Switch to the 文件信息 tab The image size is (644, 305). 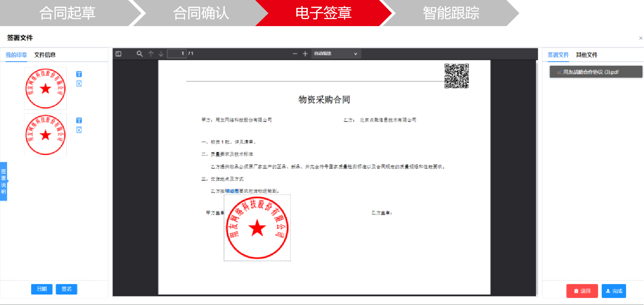(45, 55)
